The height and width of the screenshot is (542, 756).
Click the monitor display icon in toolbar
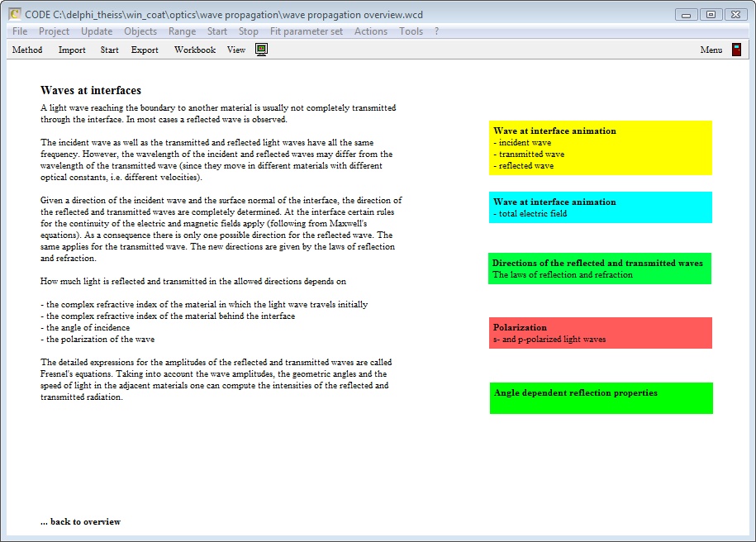point(261,50)
